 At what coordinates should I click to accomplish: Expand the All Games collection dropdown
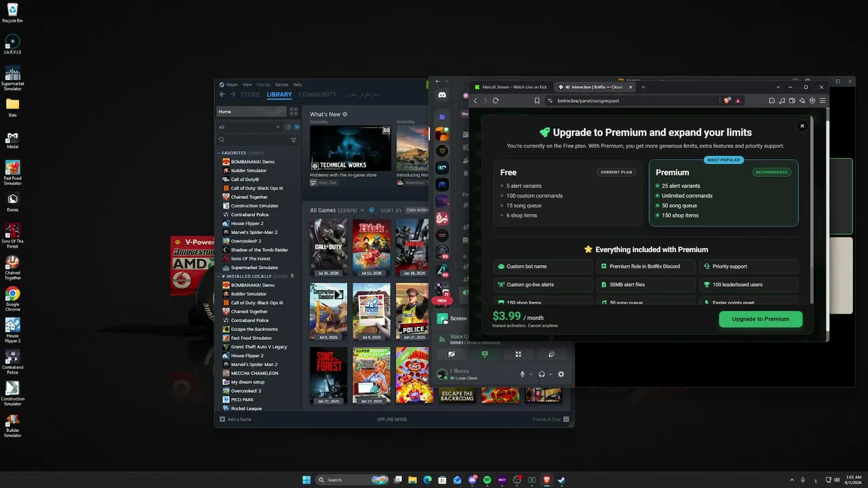click(x=362, y=210)
